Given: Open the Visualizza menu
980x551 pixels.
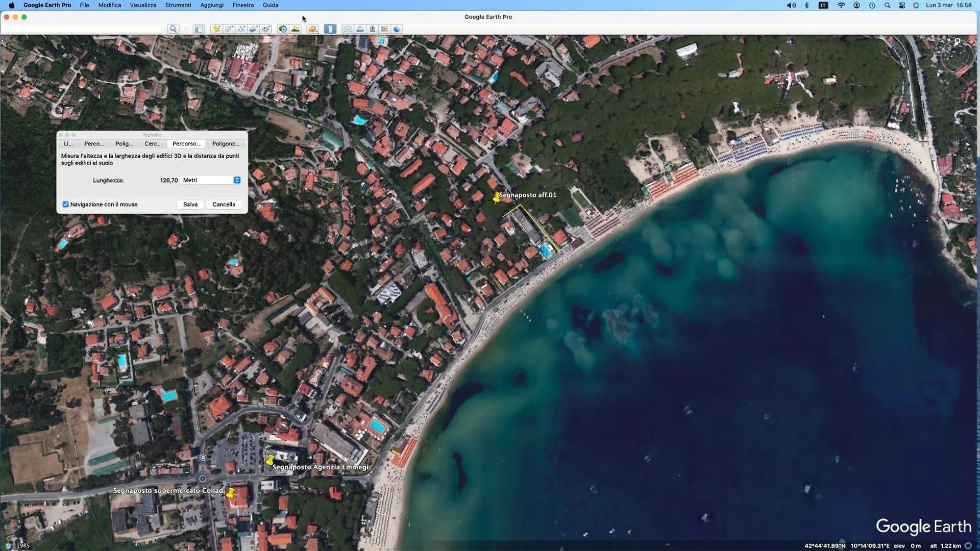Looking at the screenshot, I should pyautogui.click(x=143, y=5).
